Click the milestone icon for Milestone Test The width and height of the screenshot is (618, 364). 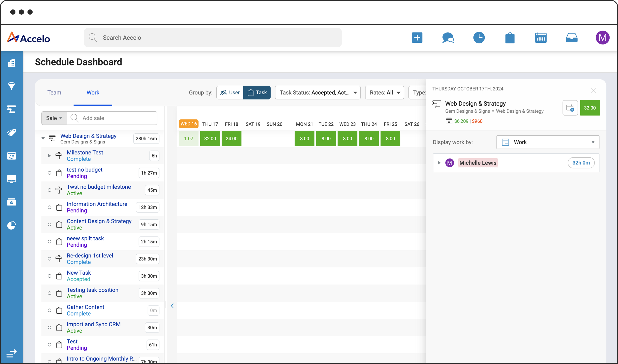pyautogui.click(x=59, y=156)
